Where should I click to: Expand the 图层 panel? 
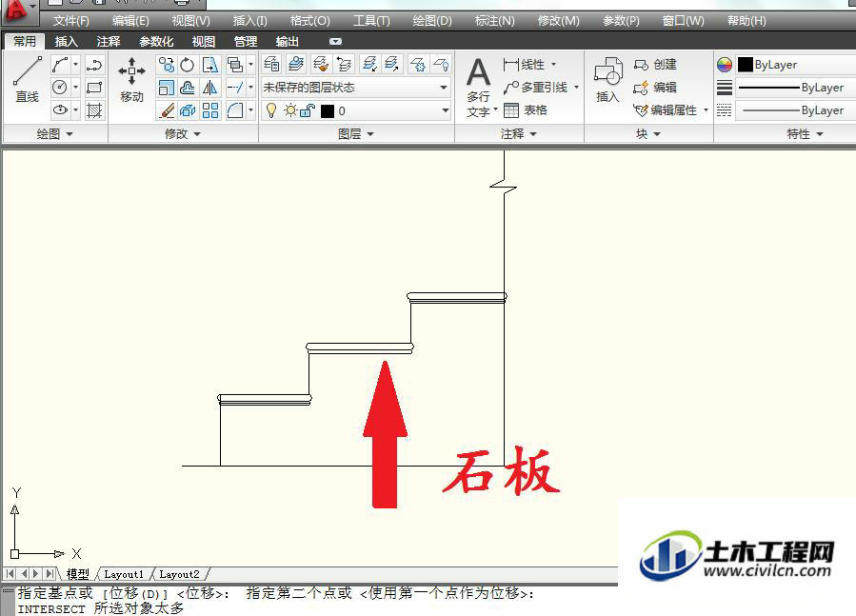tap(356, 134)
